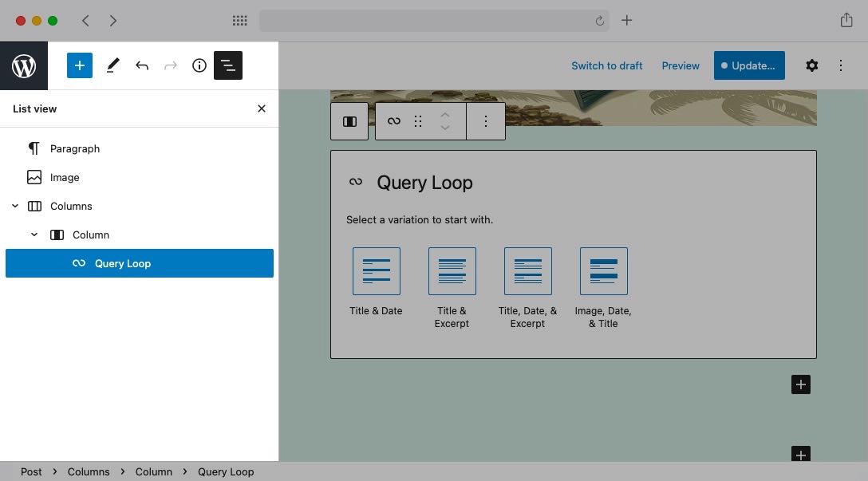The height and width of the screenshot is (481, 868).
Task: Click the Column parent selector icon in block toolbar
Action: coord(349,120)
